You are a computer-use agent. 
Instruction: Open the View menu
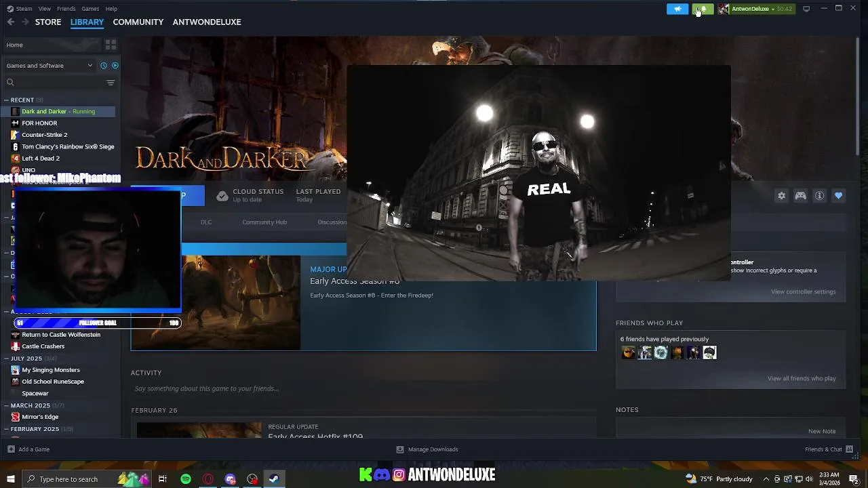coord(45,9)
